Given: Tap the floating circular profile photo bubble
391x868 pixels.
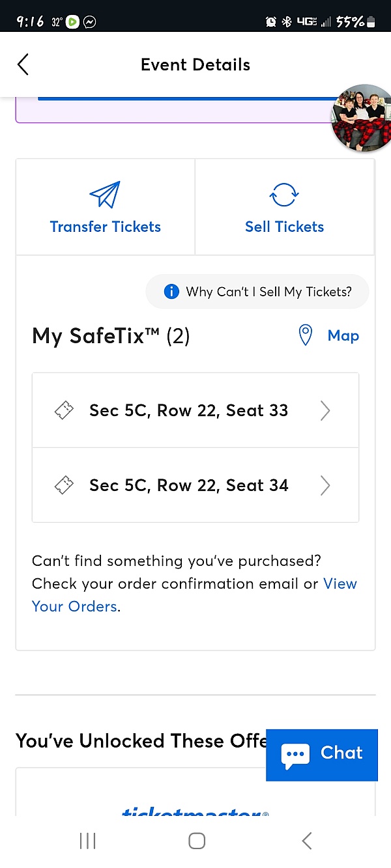Looking at the screenshot, I should pos(362,117).
